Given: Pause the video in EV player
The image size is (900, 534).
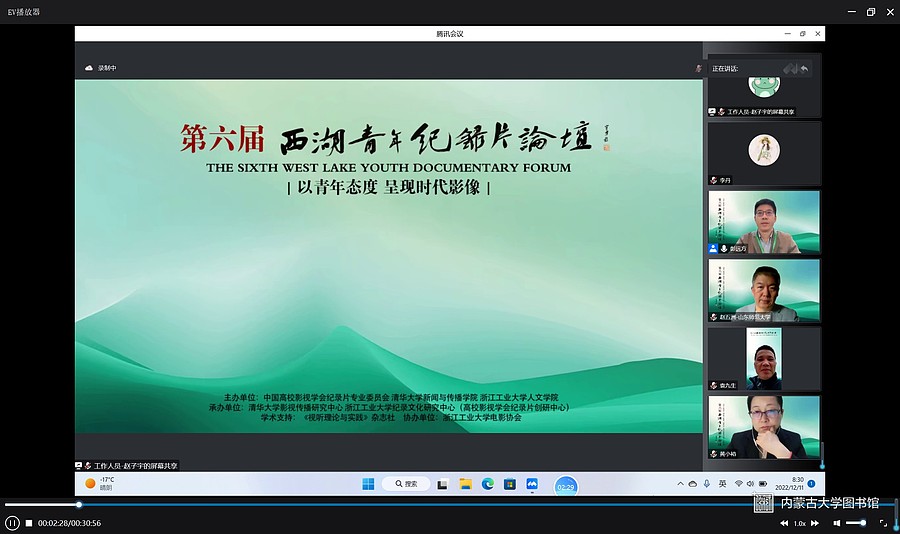Looking at the screenshot, I should click(12, 523).
